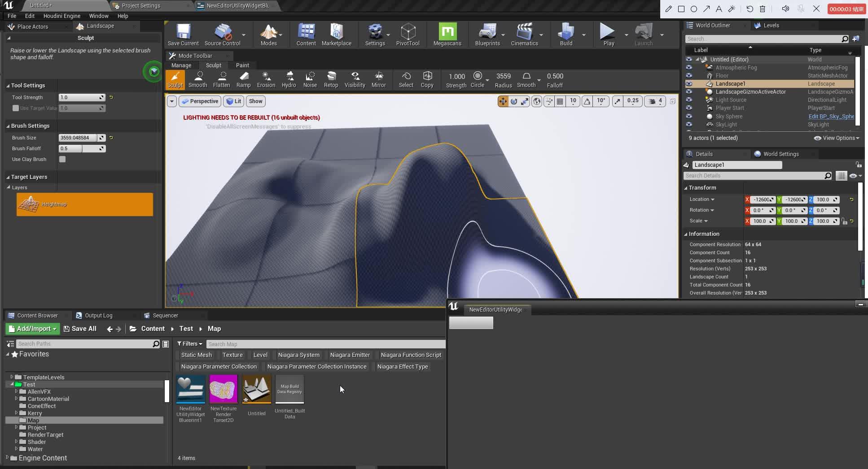The width and height of the screenshot is (868, 469).
Task: Toggle visibility of Player Start actor
Action: tap(689, 108)
